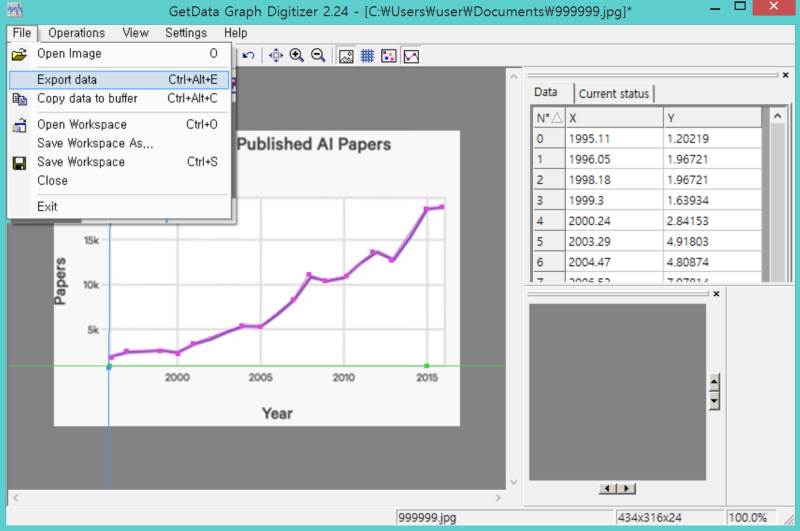
Task: Maximize the GetData Graph Digitizer window
Action: (740, 7)
